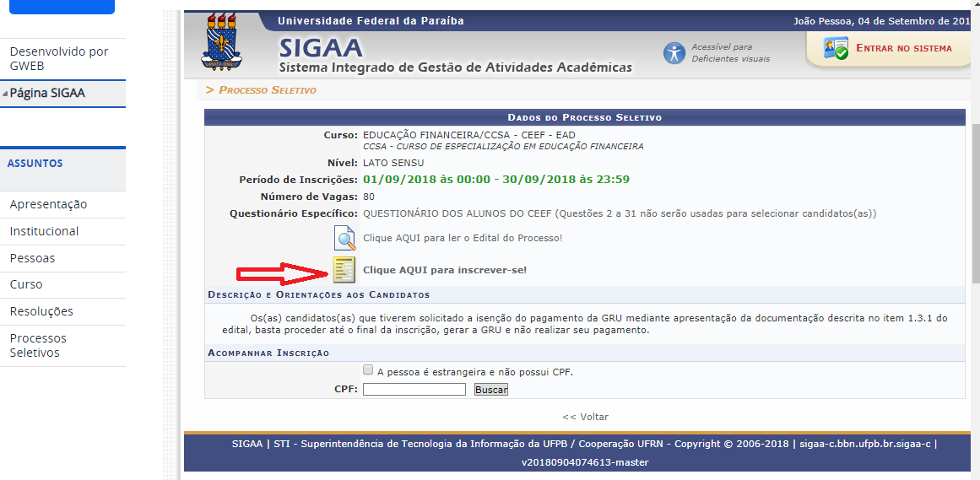Viewport: 980px width, 480px height.
Task: Navigate to Processos Seletivos in sidebar
Action: pyautogui.click(x=38, y=345)
